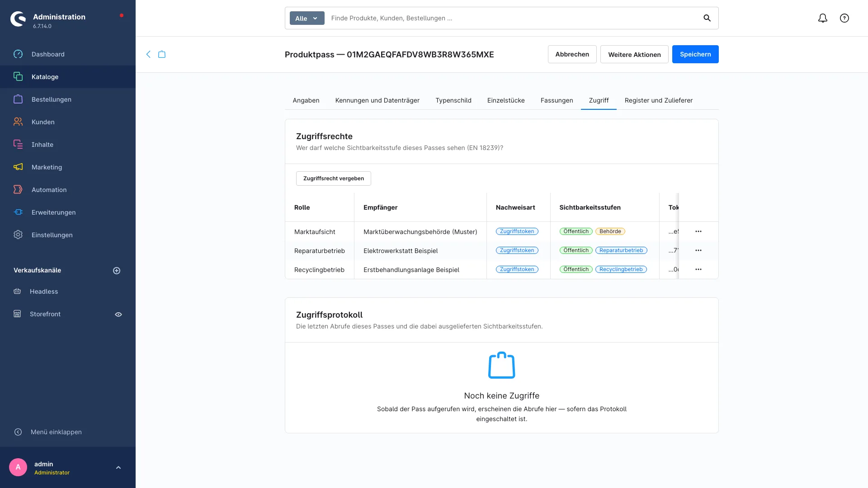The width and height of the screenshot is (868, 488).
Task: Open the Register und Zulieferer tab
Action: (659, 100)
